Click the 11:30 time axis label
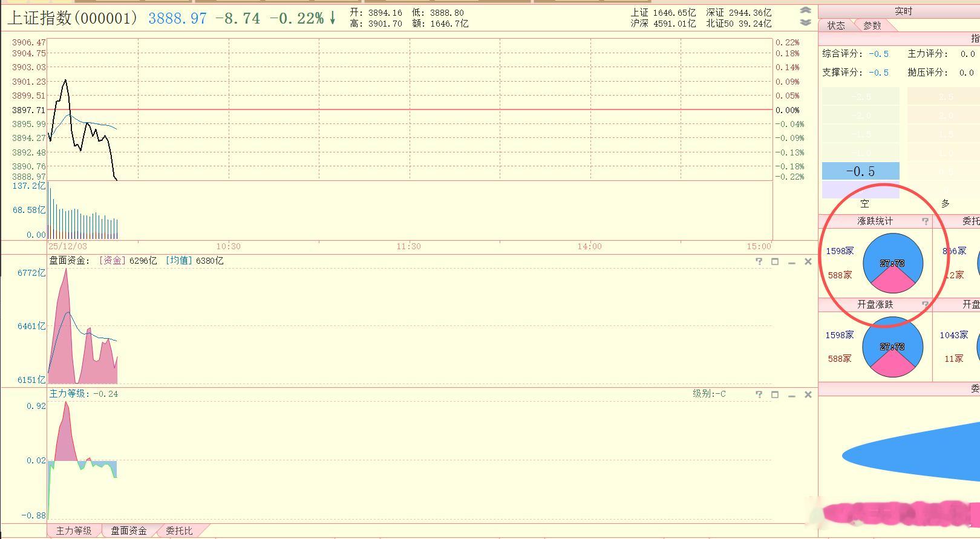Image resolution: width=980 pixels, height=539 pixels. [x=409, y=246]
